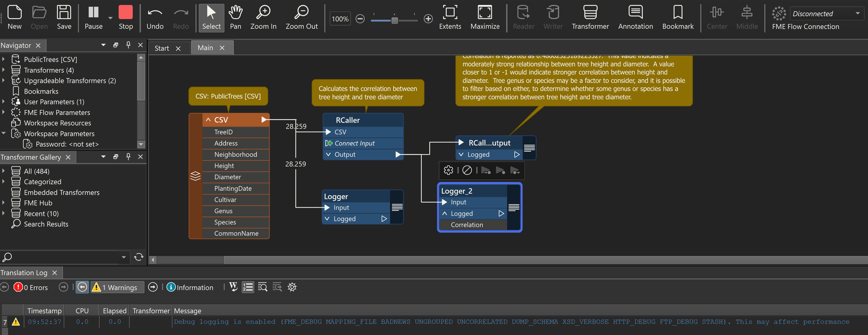
Task: Toggle Information filter
Action: (190, 287)
